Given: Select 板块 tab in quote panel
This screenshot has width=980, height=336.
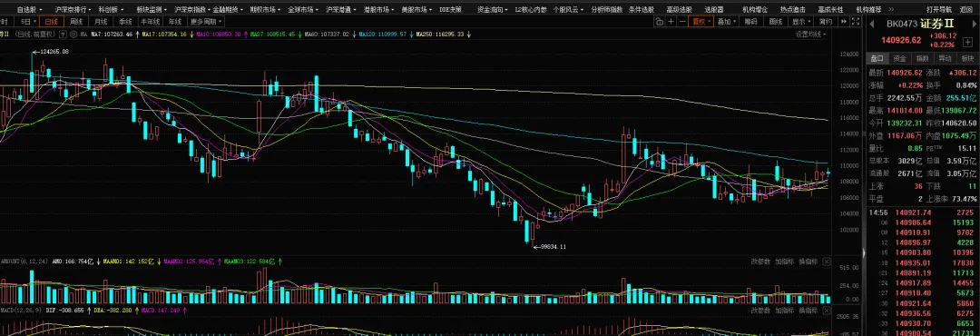Looking at the screenshot, I should pyautogui.click(x=967, y=58).
